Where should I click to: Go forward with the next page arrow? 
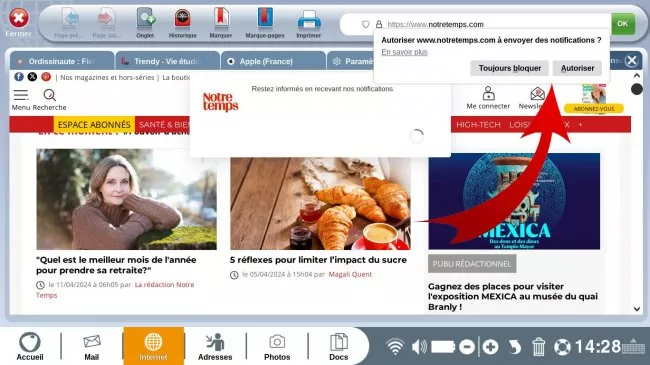coord(106,23)
